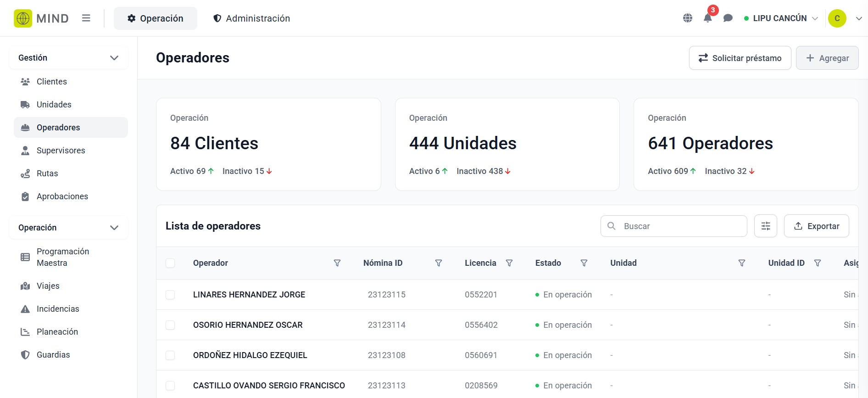The height and width of the screenshot is (398, 868).
Task: Filter the Nómina ID column
Action: (x=439, y=263)
